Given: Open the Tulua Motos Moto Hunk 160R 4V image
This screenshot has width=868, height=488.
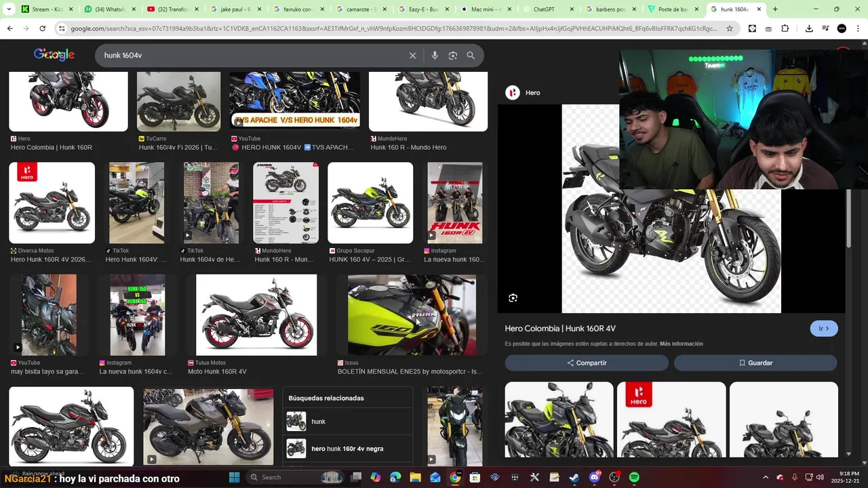Looking at the screenshot, I should (256, 314).
